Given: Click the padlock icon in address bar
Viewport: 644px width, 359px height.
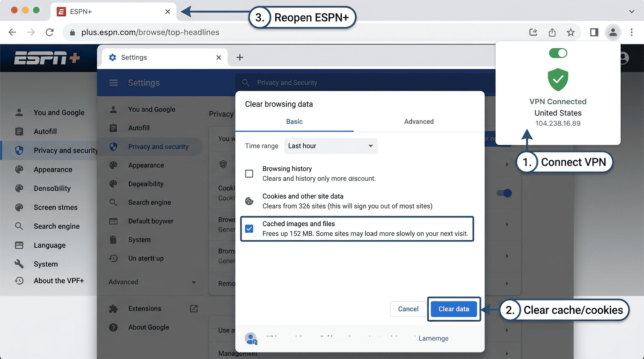Looking at the screenshot, I should coord(72,32).
